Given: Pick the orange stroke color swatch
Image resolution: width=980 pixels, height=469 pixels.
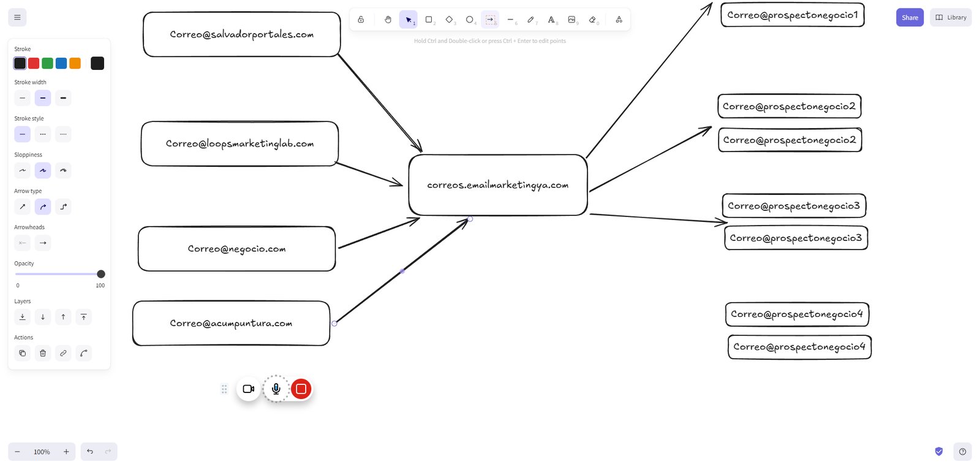Looking at the screenshot, I should [x=75, y=63].
